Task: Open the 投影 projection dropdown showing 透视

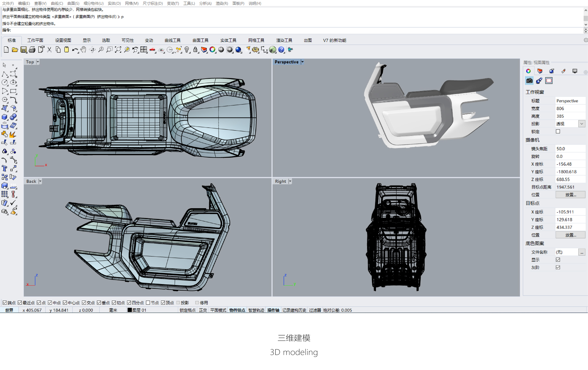Action: point(582,124)
